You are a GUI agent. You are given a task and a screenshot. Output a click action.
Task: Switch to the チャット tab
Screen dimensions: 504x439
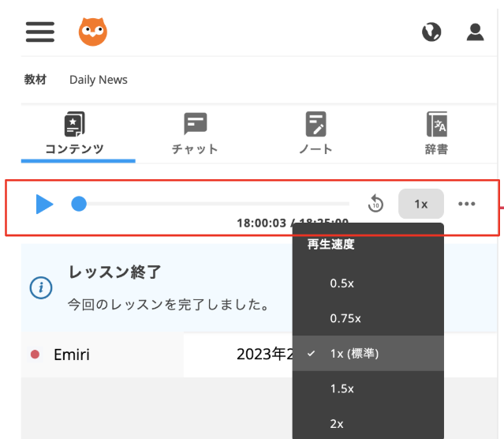195,134
